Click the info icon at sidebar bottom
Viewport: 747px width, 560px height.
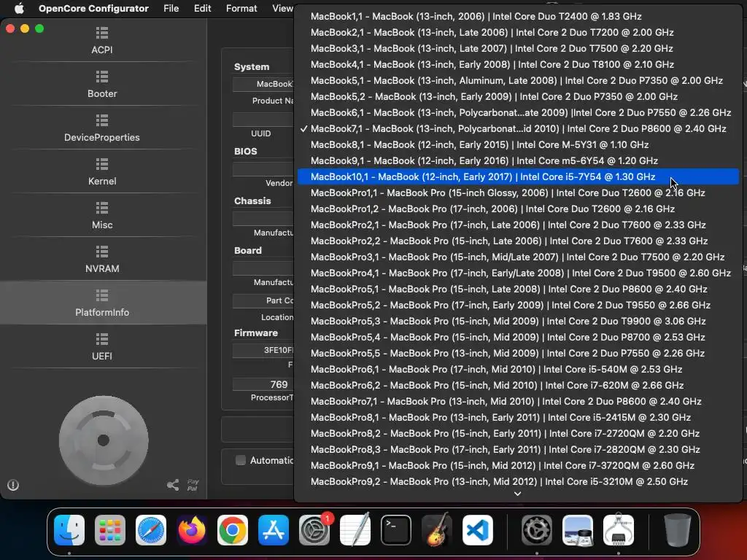pos(13,485)
